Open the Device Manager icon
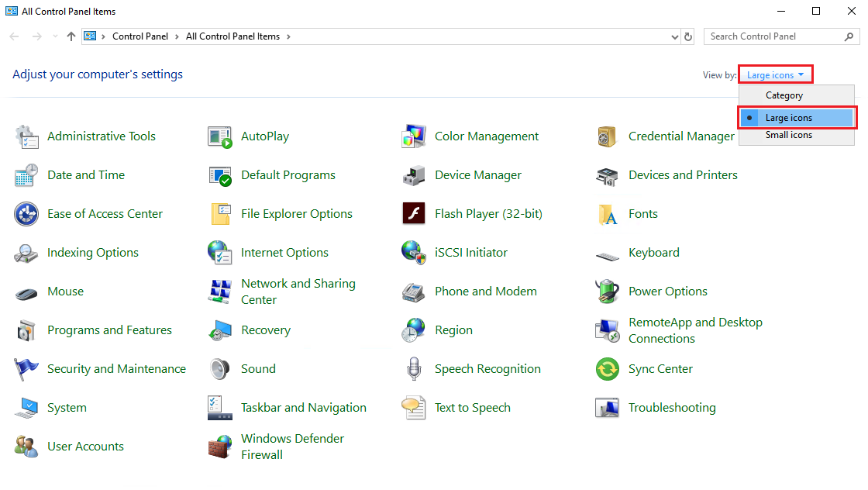868x490 pixels. pos(414,175)
